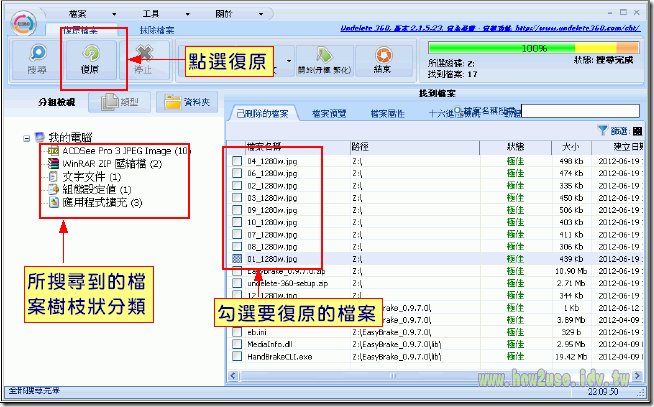Tick the checkbox for 10_1280w.jpg
Viewport: 654px width, 407px height.
237,222
